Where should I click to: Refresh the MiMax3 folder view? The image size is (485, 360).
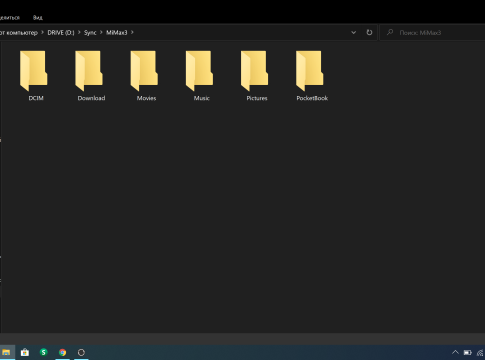click(369, 33)
